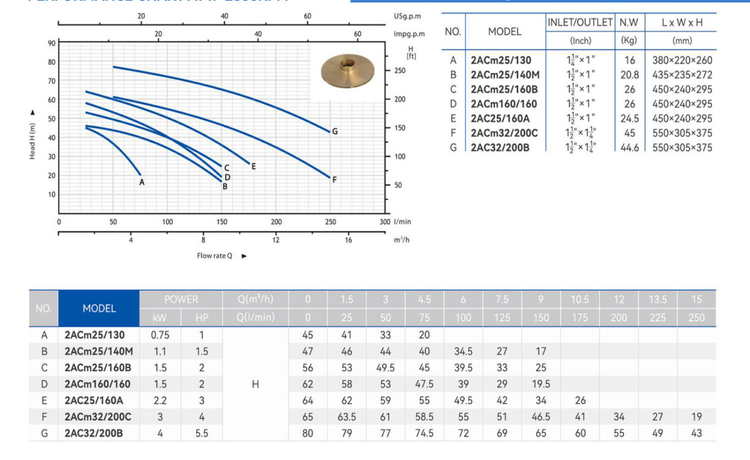This screenshot has width=750, height=460.
Task: Click the 13.5 flow column header
Action: point(658,299)
